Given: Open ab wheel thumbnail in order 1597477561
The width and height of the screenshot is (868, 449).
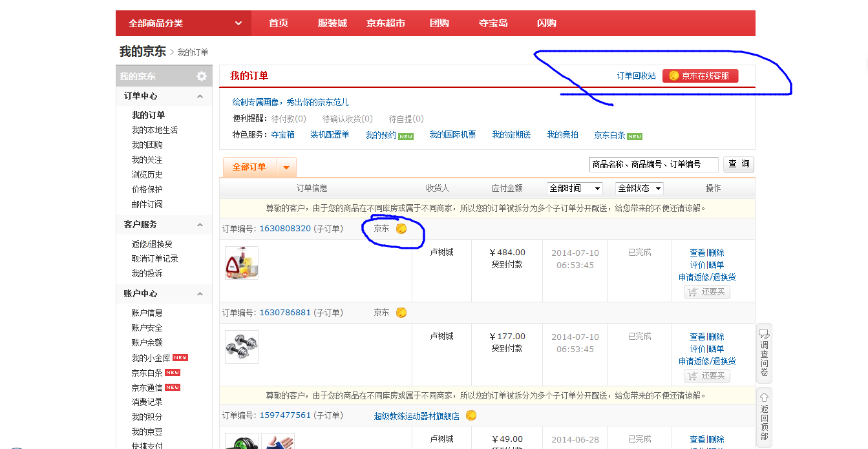Looking at the screenshot, I should [242, 441].
